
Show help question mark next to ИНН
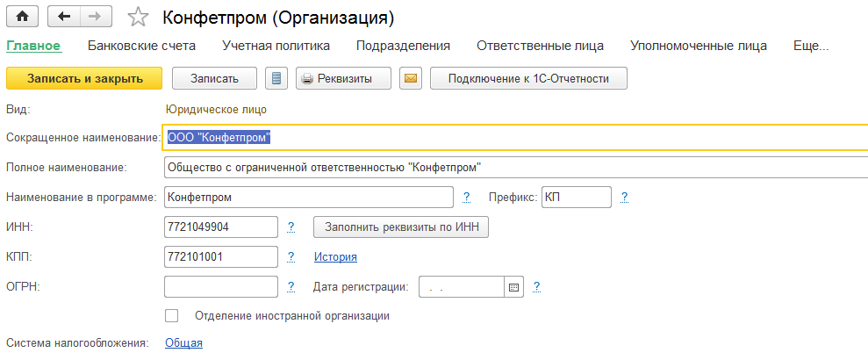point(291,227)
